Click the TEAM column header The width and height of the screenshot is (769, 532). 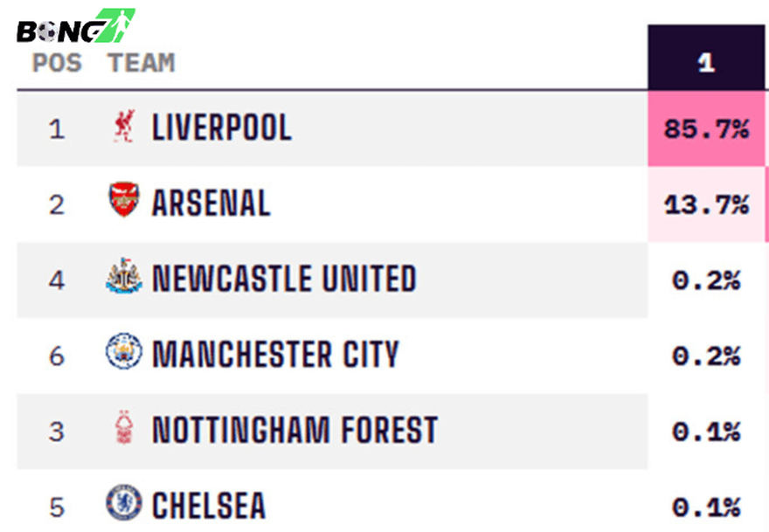click(142, 63)
